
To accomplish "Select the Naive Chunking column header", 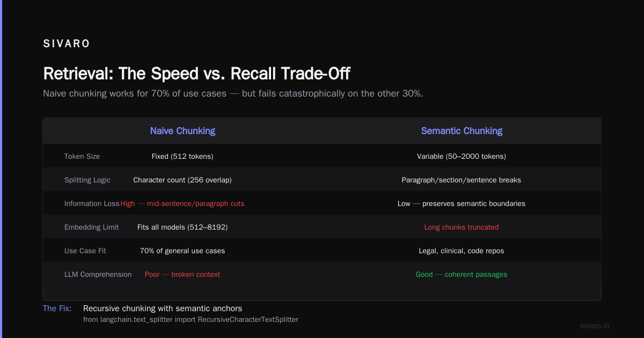I will [182, 131].
